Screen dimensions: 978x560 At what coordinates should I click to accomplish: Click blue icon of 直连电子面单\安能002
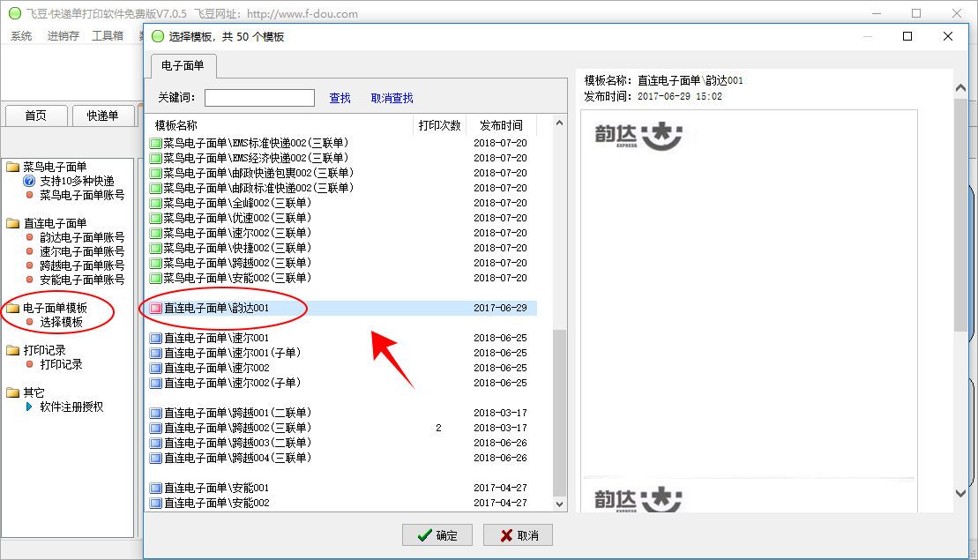(156, 503)
